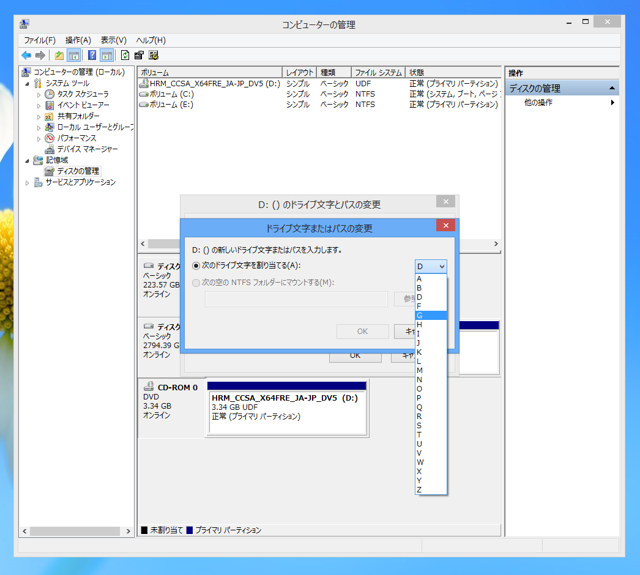Close the ドライブ文字またはパスの変更 dialog

pyautogui.click(x=446, y=225)
